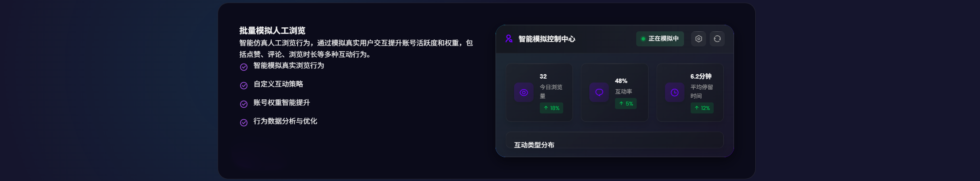The image size is (980, 181).
Task: Click the clock icon for 平均停留时间
Action: (675, 93)
